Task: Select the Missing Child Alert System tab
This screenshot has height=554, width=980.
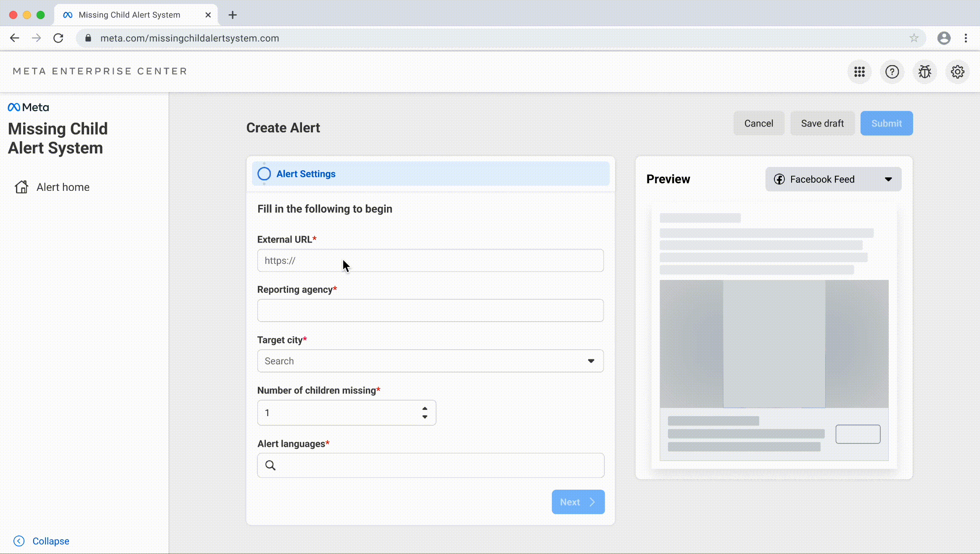Action: click(130, 15)
